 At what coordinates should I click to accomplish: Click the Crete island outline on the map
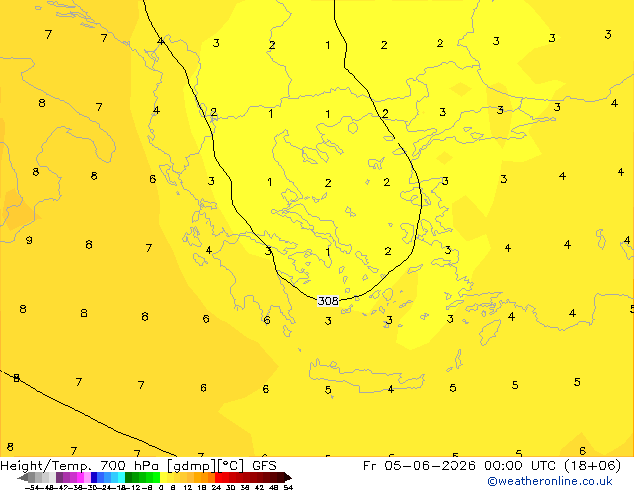coord(367,376)
